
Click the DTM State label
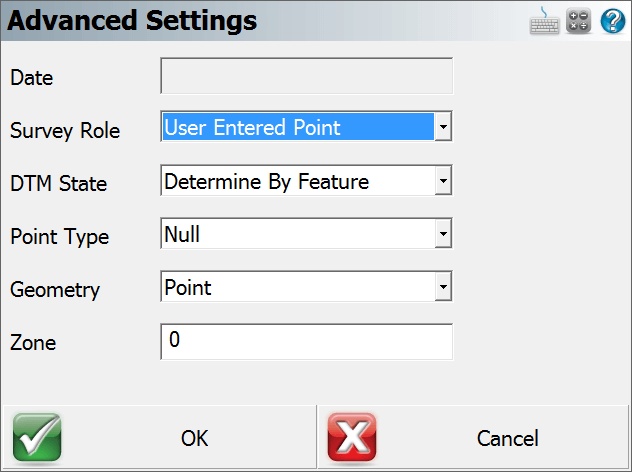tap(58, 183)
